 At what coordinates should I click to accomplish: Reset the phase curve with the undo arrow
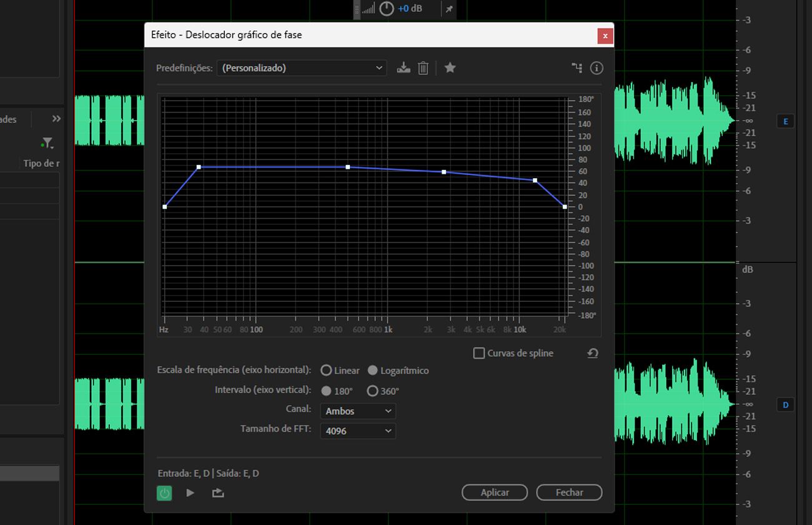click(593, 353)
